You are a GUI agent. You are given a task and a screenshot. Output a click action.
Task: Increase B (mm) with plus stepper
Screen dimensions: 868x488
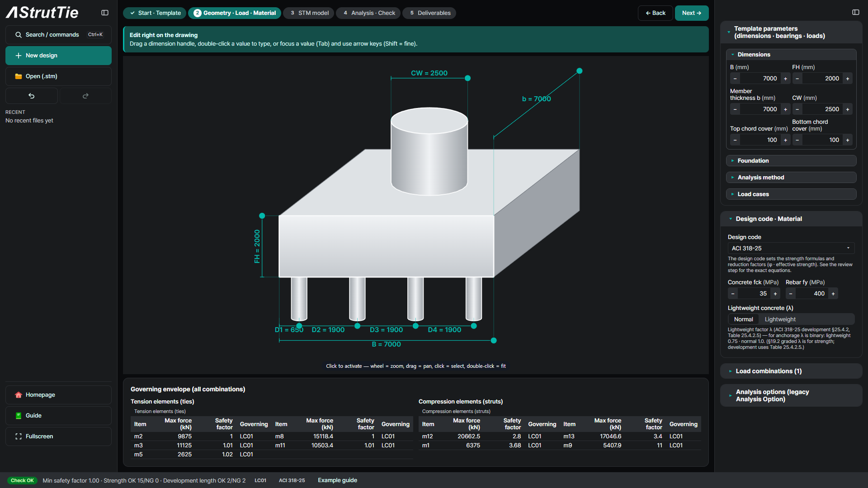(x=786, y=79)
